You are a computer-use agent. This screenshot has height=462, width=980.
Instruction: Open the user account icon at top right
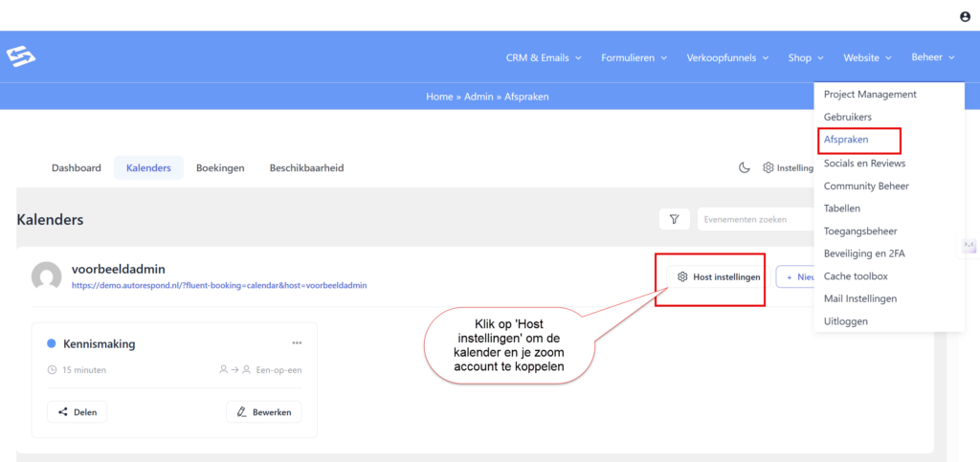pos(965,16)
